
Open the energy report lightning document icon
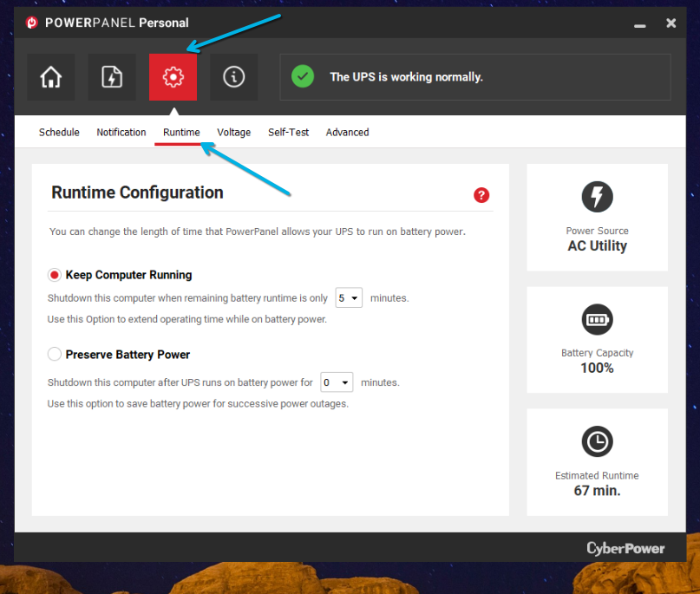pyautogui.click(x=112, y=77)
